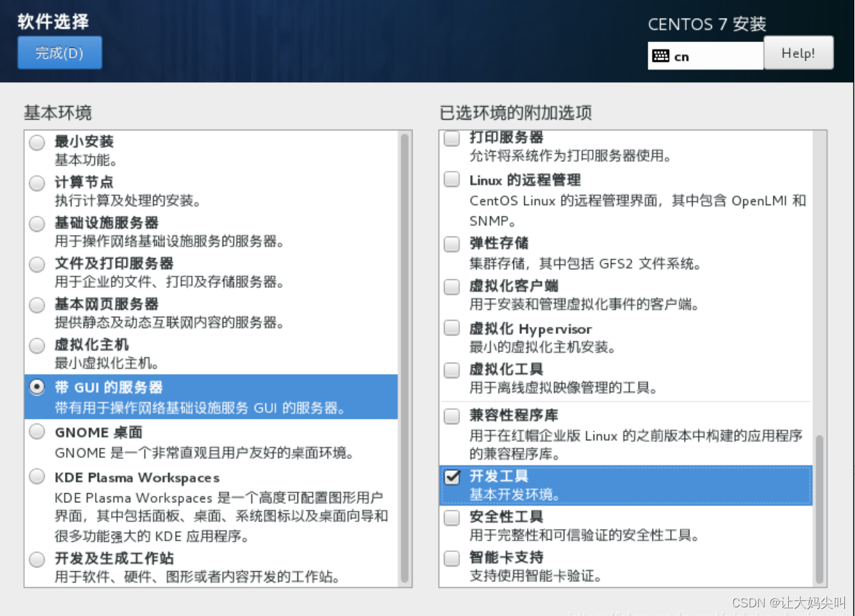Click the description 用于操作网络基础设施服务的服务器。

click(x=170, y=241)
